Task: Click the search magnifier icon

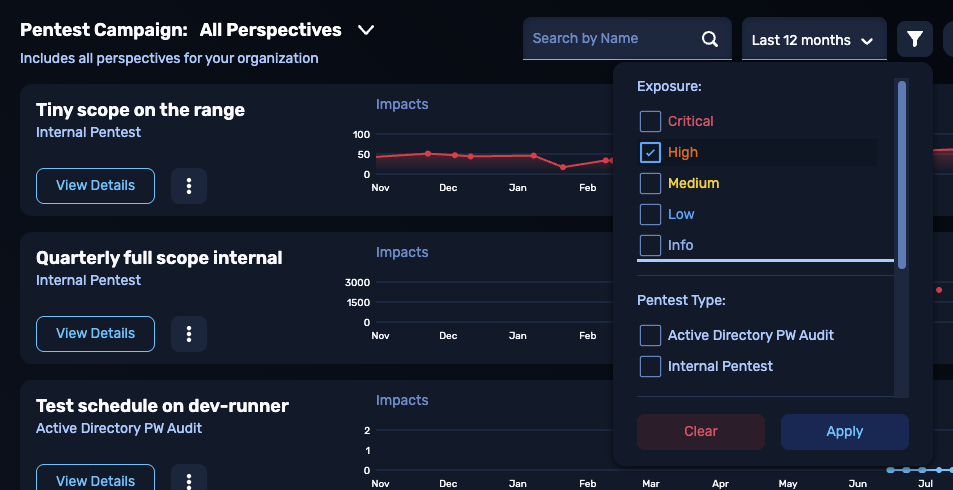Action: [x=710, y=39]
